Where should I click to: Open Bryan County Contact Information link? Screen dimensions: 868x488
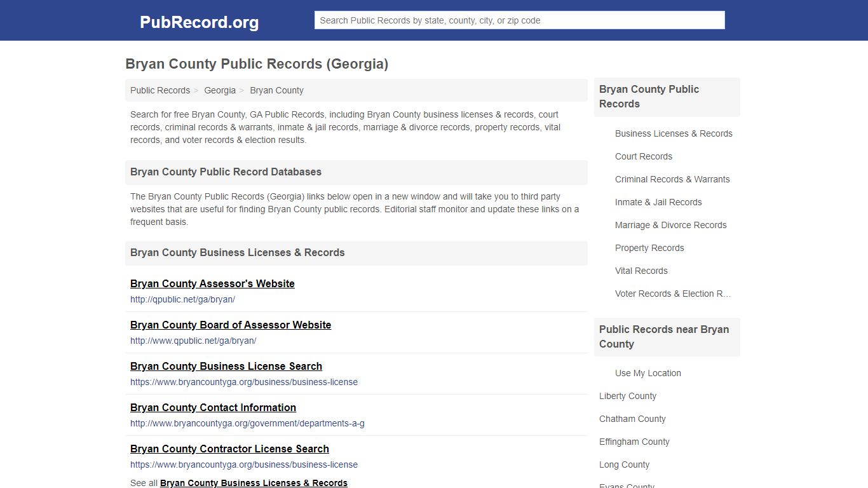(x=213, y=407)
